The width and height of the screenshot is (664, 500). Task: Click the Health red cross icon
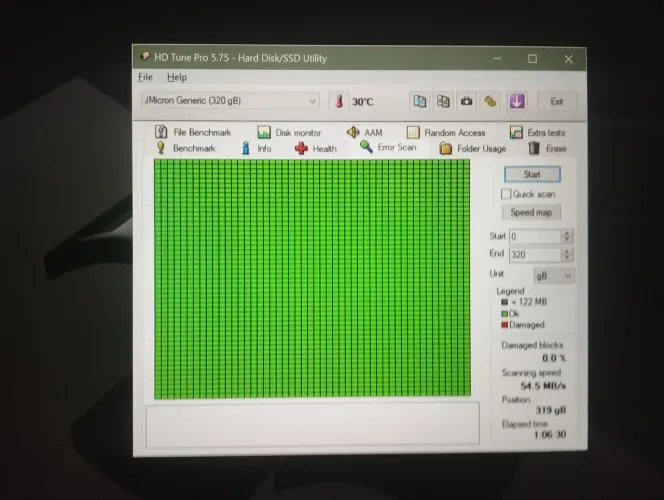point(301,149)
